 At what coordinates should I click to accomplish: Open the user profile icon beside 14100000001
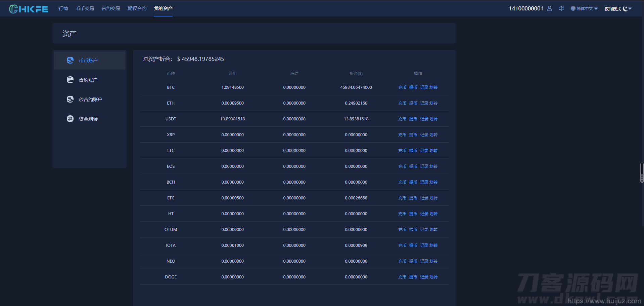549,8
